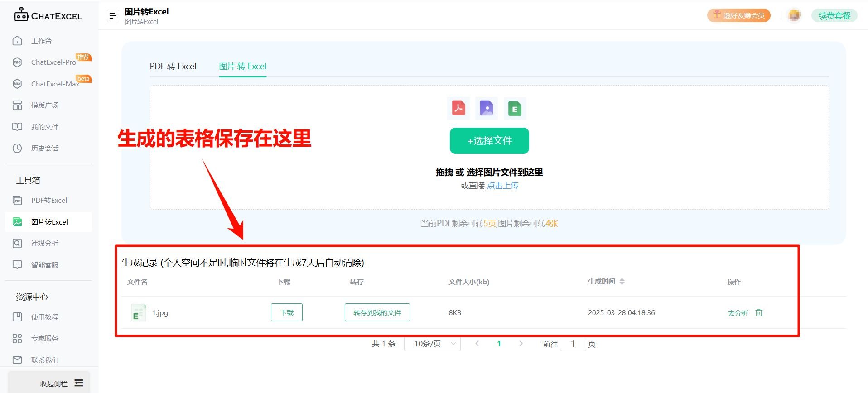Click the ChatExcel logo

48,15
